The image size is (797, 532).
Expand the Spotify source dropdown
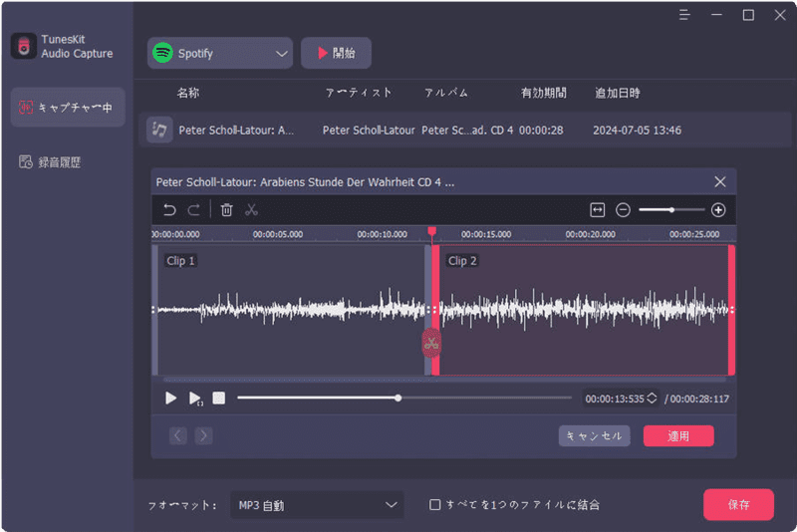220,53
